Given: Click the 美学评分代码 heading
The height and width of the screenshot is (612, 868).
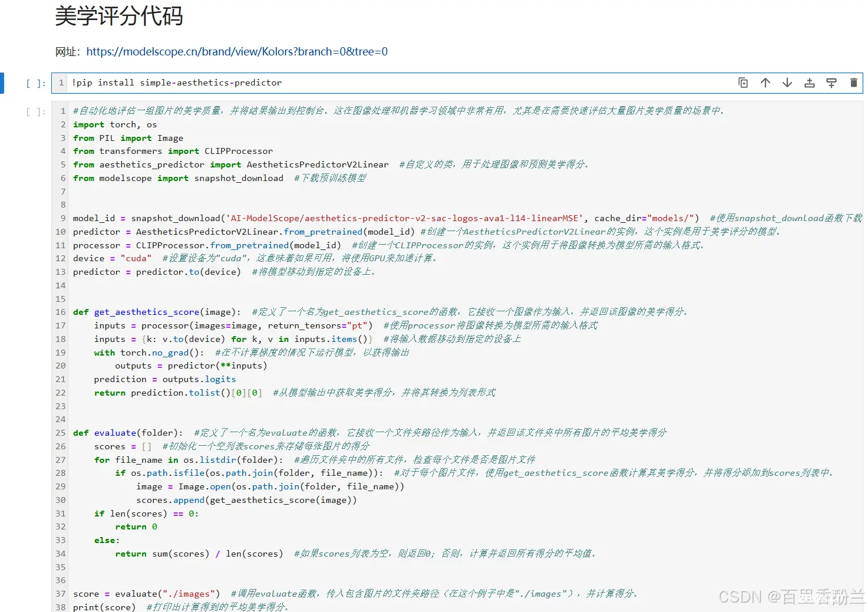Looking at the screenshot, I should tap(119, 15).
